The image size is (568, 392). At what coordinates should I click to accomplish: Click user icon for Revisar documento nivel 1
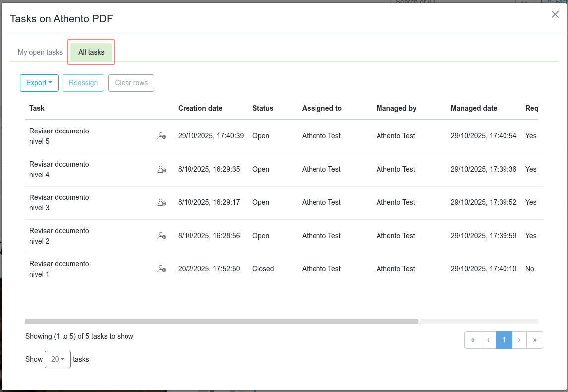(x=161, y=269)
